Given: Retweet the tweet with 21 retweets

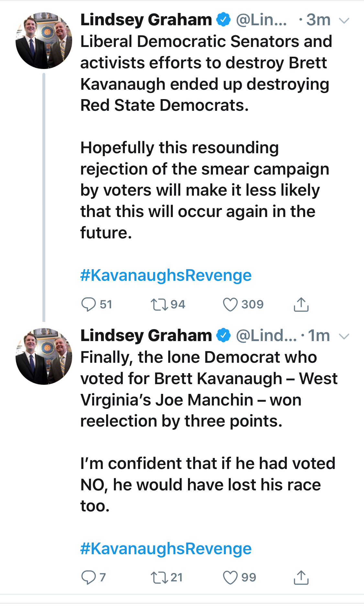Looking at the screenshot, I should [x=159, y=577].
